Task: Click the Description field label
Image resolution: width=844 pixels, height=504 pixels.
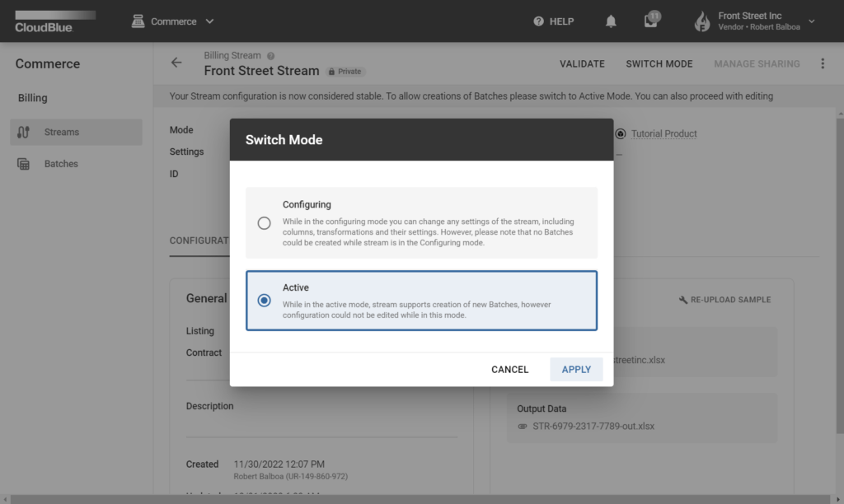Action: coord(210,406)
